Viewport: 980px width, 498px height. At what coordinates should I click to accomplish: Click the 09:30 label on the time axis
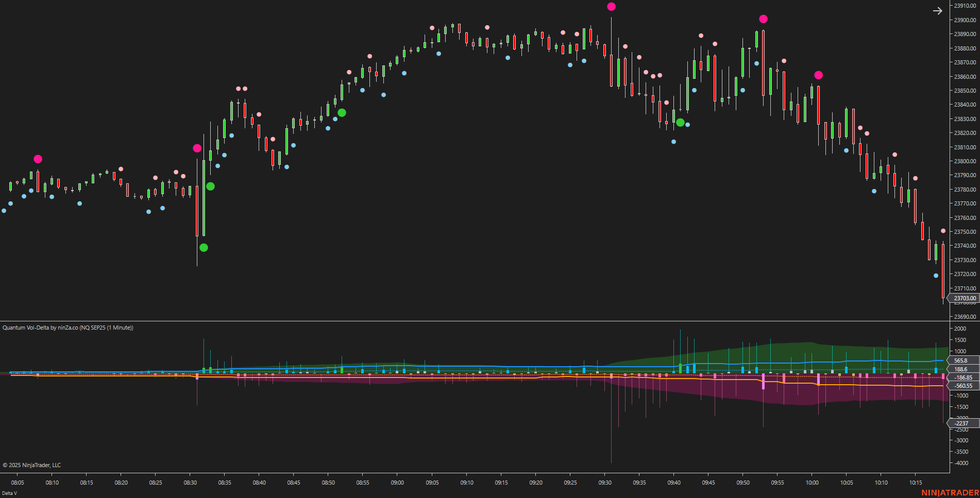click(x=606, y=483)
